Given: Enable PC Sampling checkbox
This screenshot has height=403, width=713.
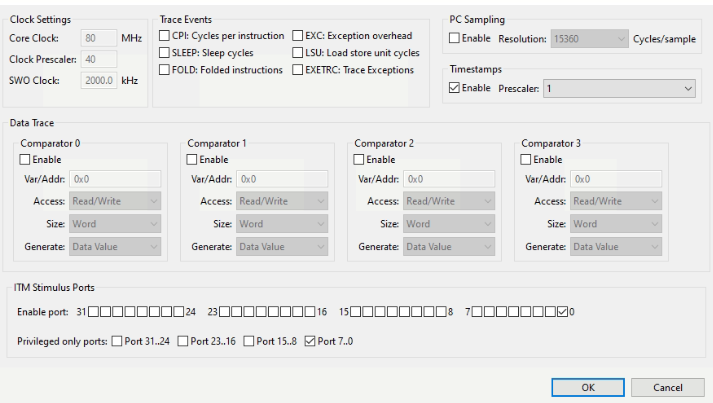Looking at the screenshot, I should pos(455,39).
